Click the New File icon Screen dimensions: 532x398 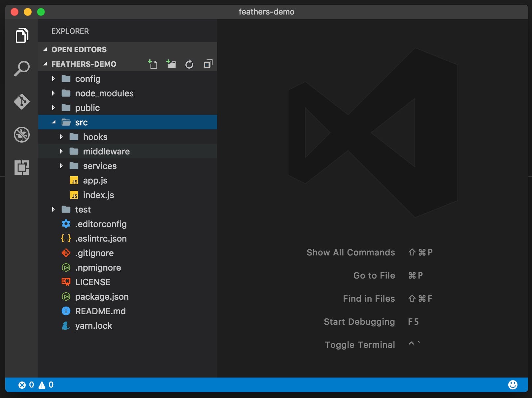[x=152, y=64]
